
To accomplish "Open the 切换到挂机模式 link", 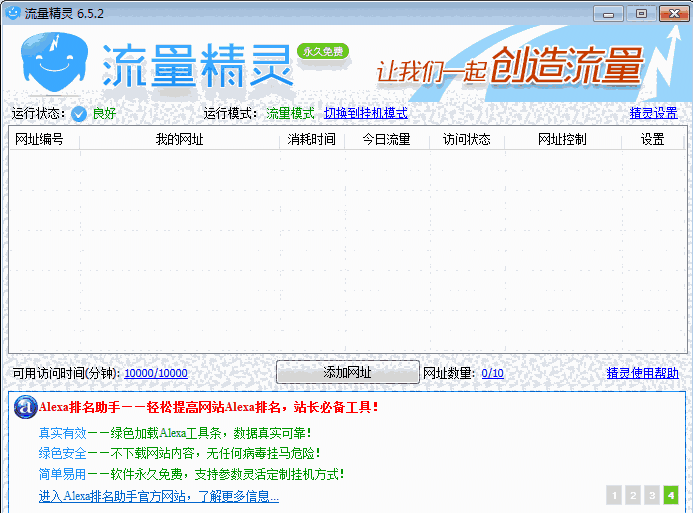I will (x=365, y=114).
